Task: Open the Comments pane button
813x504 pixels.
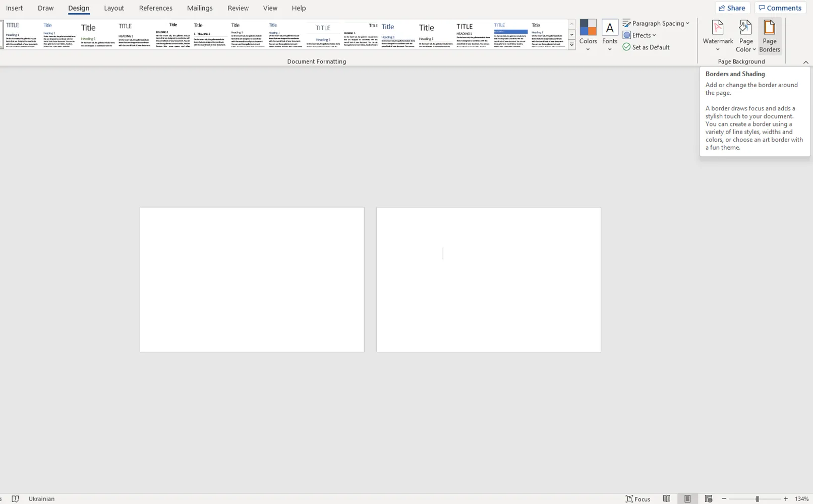Action: coord(780,8)
